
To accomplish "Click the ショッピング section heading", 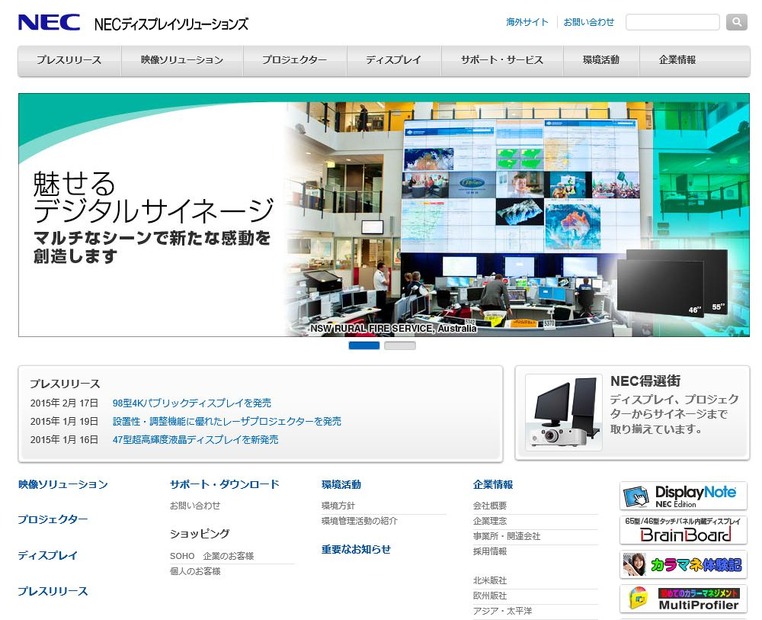I will pyautogui.click(x=200, y=534).
